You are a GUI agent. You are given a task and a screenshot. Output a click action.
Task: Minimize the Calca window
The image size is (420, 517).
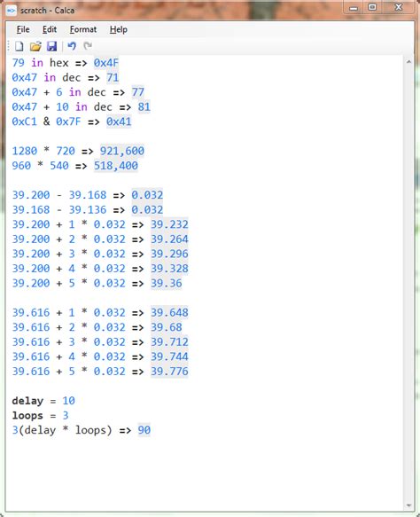354,7
